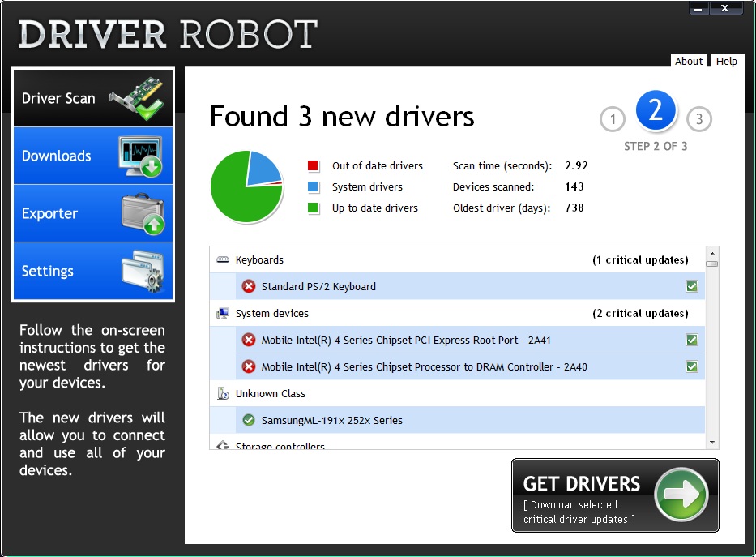Select SamsungML-191x 252x Series row

tap(457, 420)
